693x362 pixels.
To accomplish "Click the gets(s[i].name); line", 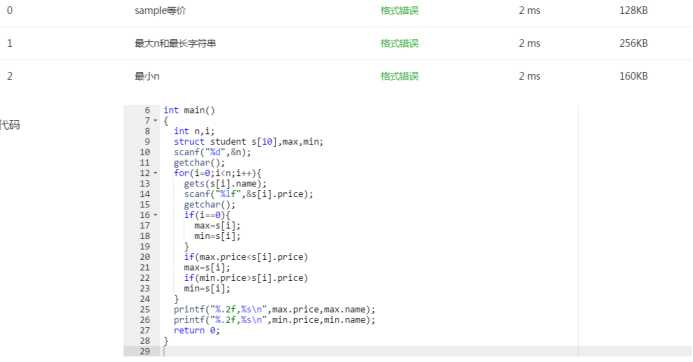I will pyautogui.click(x=225, y=183).
